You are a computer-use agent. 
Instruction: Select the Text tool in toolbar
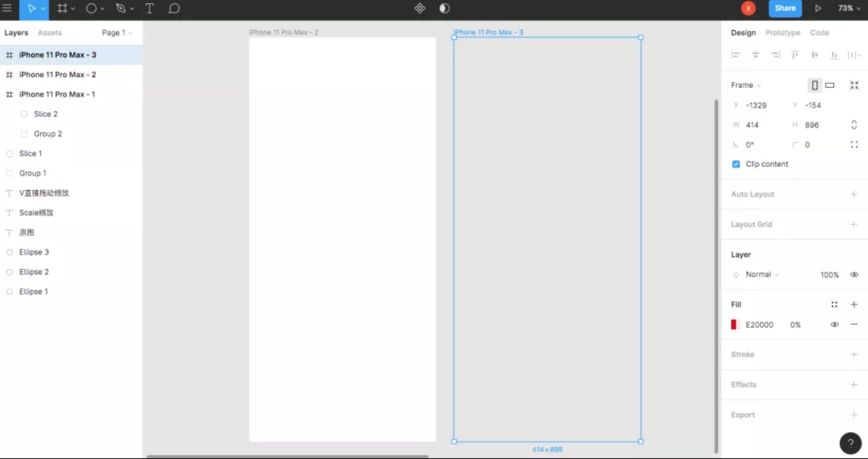tap(149, 8)
